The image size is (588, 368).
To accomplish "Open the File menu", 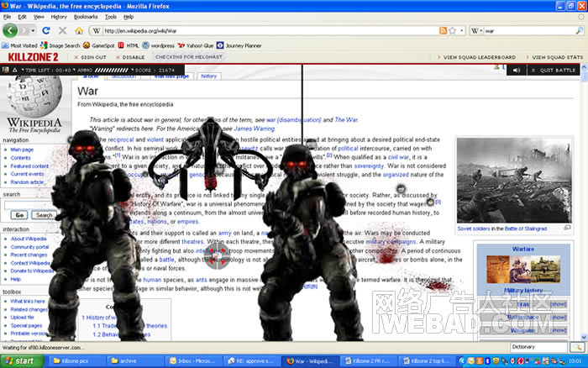I will 7,17.
